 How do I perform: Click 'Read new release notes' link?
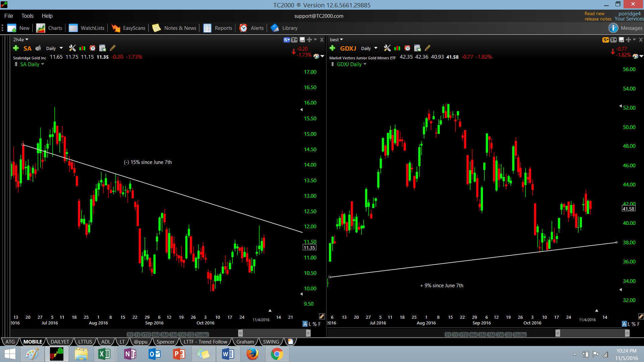pos(598,16)
